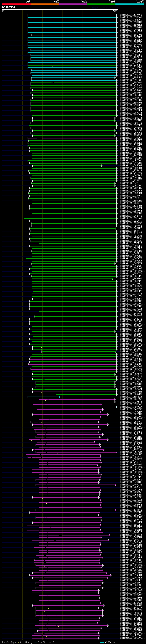Open hit UniRef100_B6TZE5
The height and width of the screenshot is (644, 146).
pyautogui.click(x=131, y=37)
